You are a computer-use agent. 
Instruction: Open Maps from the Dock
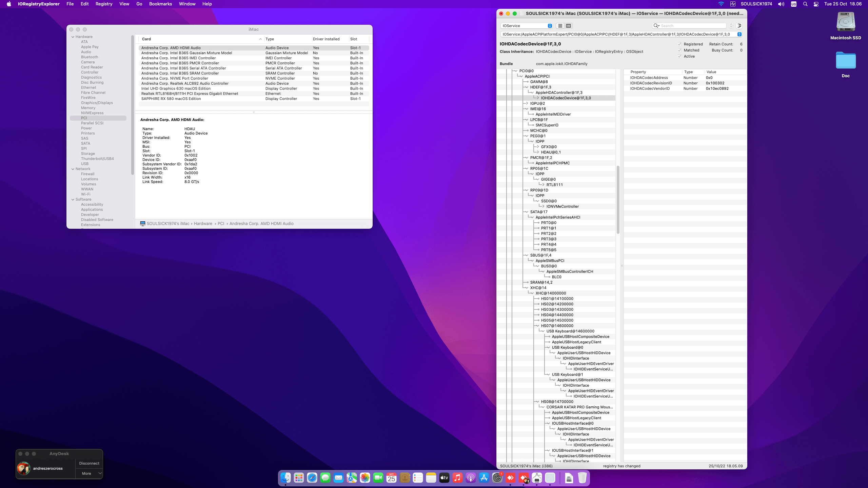pos(352,478)
